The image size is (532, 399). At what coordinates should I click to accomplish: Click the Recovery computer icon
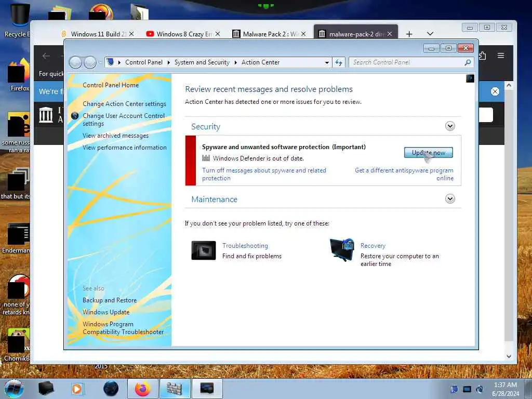[x=342, y=250]
